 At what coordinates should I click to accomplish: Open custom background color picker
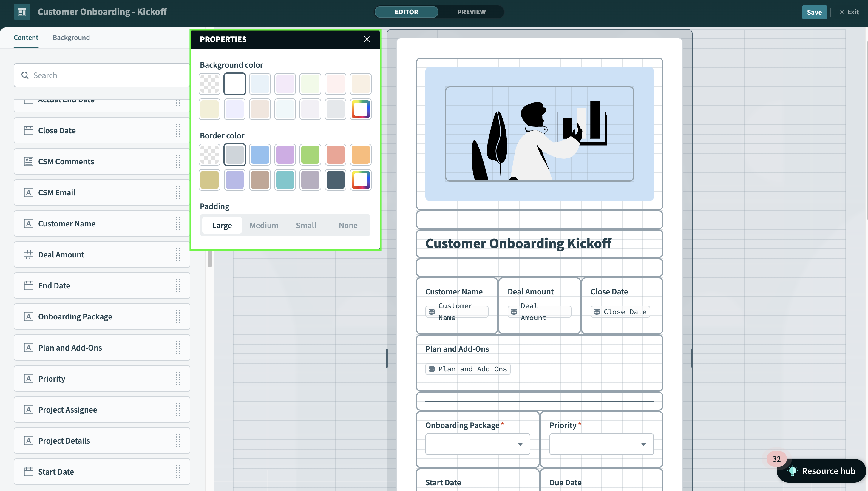tap(361, 109)
